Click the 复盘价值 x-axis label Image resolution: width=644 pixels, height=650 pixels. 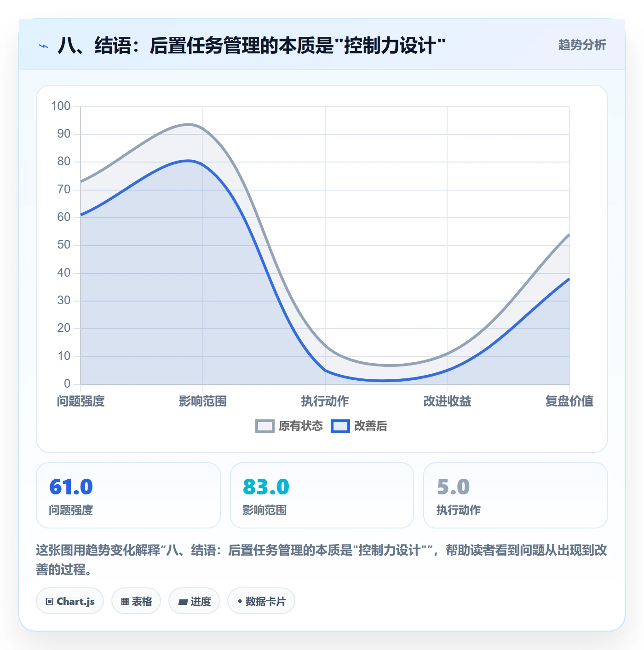tap(569, 401)
